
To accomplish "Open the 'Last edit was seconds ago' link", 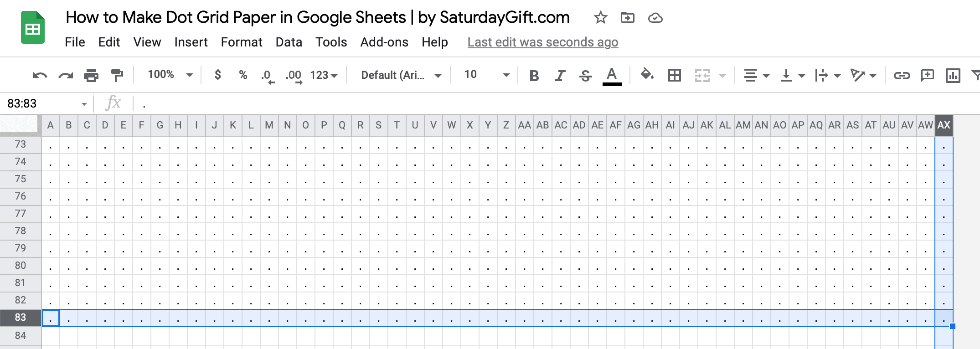I will coord(542,42).
